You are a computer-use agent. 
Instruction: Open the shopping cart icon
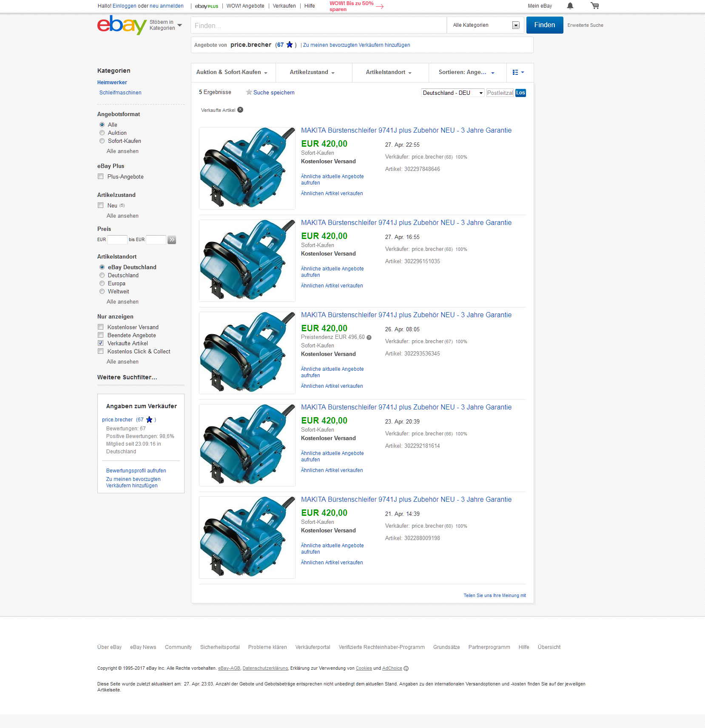[x=595, y=6]
